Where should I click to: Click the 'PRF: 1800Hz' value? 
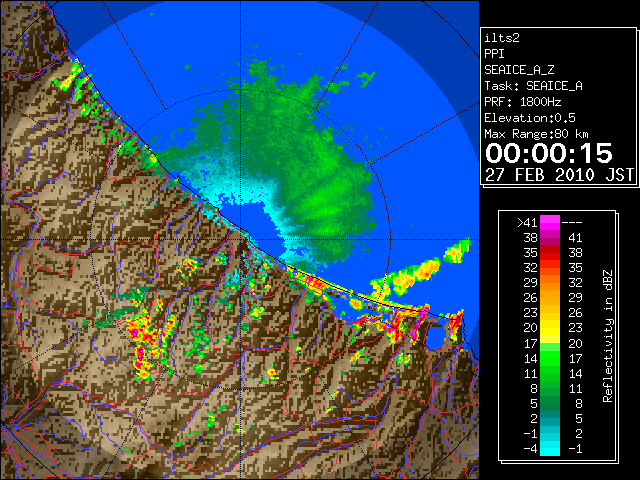[x=523, y=102]
